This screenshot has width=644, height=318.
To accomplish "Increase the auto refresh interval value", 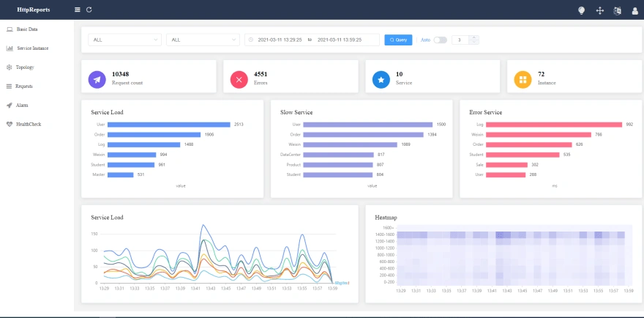I will [474, 37].
